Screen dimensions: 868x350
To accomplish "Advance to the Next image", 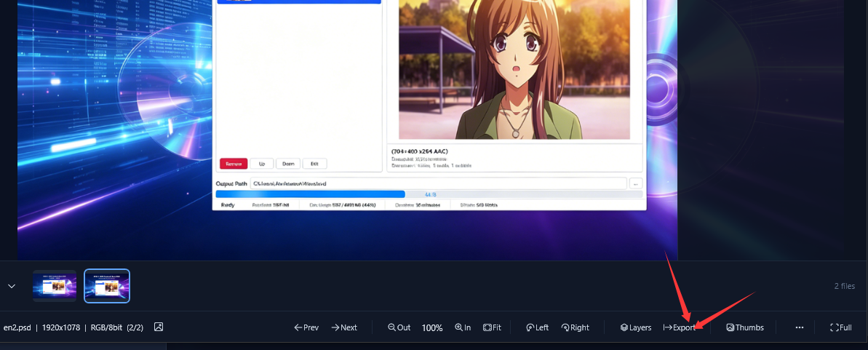I will click(343, 327).
